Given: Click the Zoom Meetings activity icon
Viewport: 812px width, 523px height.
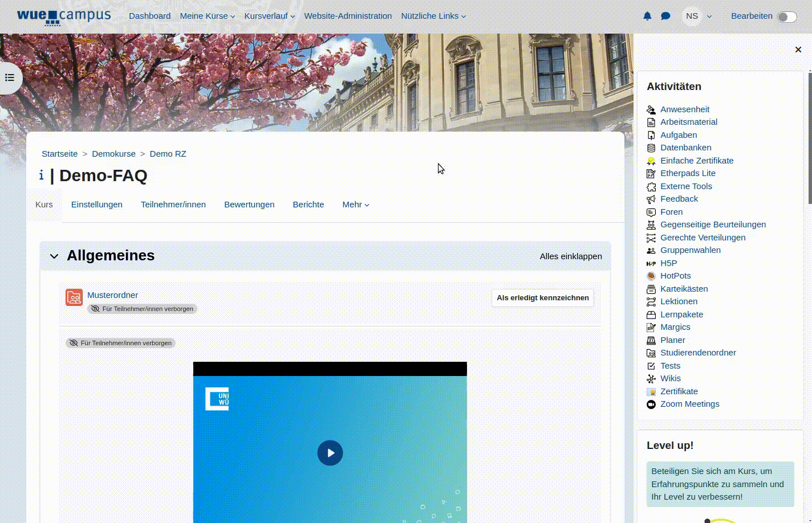Looking at the screenshot, I should tap(651, 404).
